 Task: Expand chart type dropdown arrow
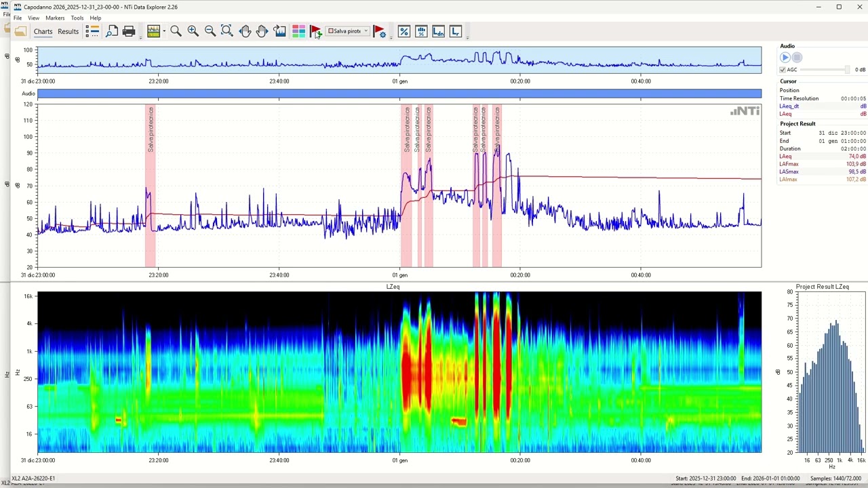[x=164, y=31]
